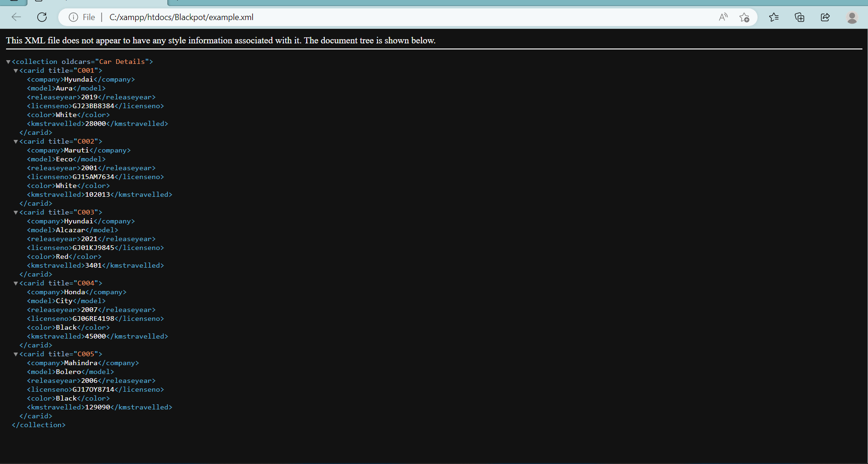The height and width of the screenshot is (464, 868).
Task: Open the Collections panel
Action: coord(799,17)
